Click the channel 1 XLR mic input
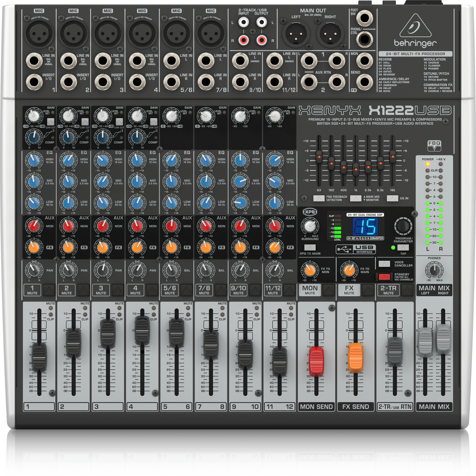Screen dimensions: 476x476 (40, 34)
